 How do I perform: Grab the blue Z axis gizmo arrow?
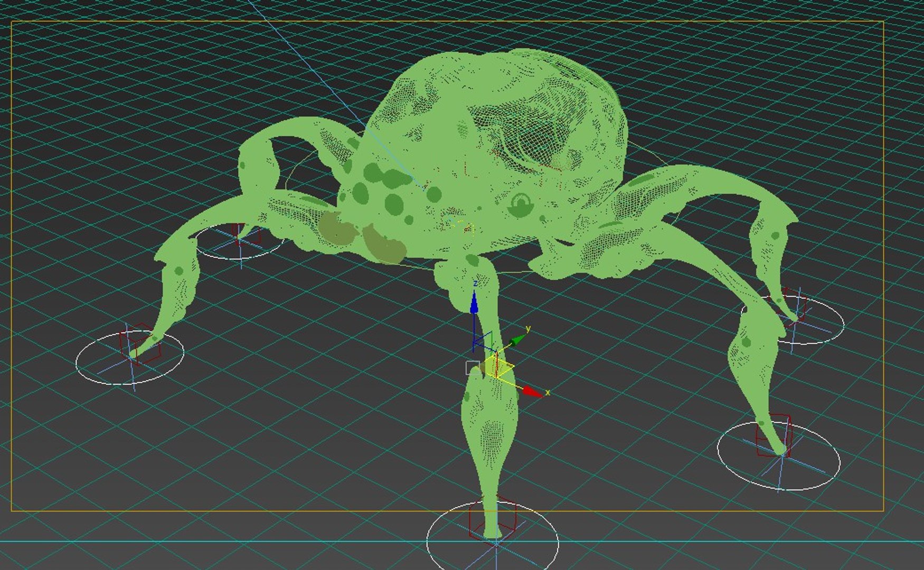[474, 303]
